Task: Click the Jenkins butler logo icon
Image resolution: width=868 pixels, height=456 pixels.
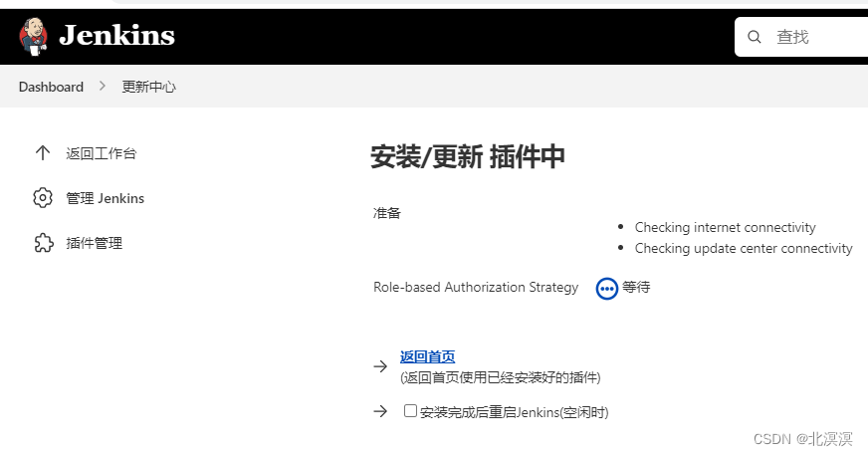Action: [33, 37]
